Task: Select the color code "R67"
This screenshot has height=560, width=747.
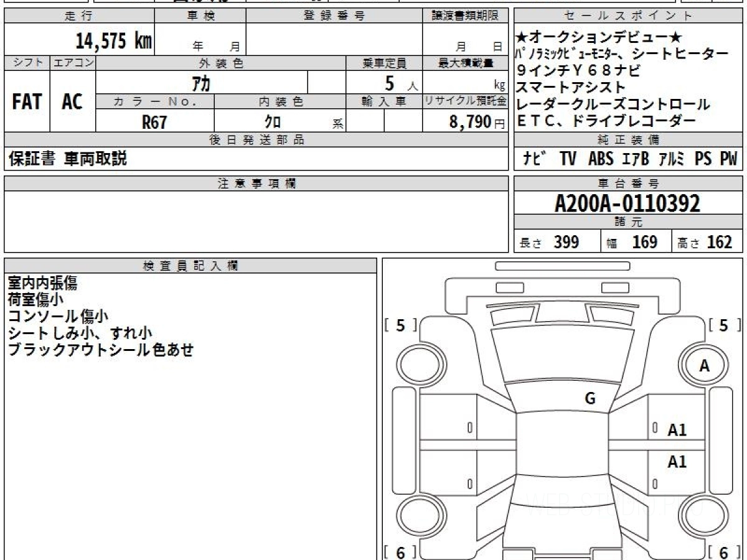Action: click(x=154, y=122)
